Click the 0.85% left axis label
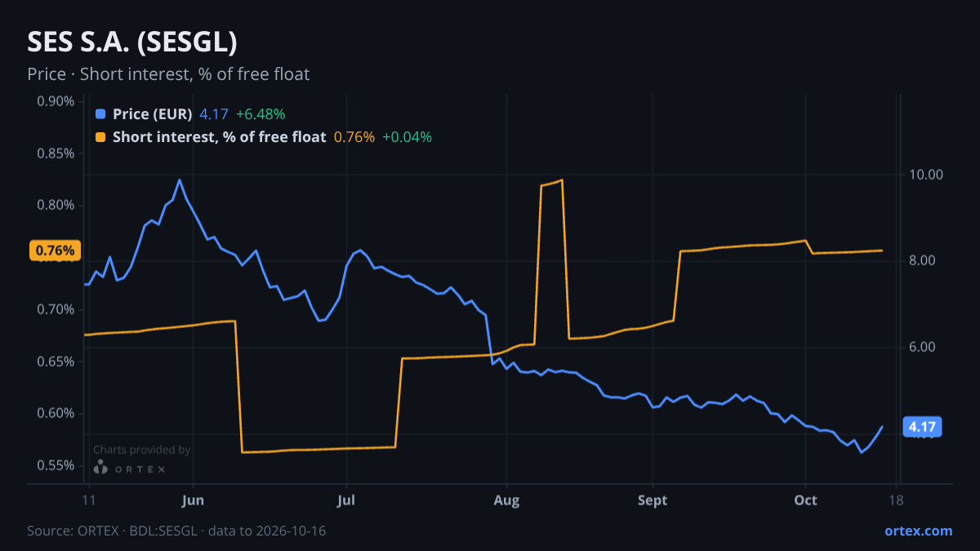This screenshot has height=551, width=980. (x=56, y=153)
